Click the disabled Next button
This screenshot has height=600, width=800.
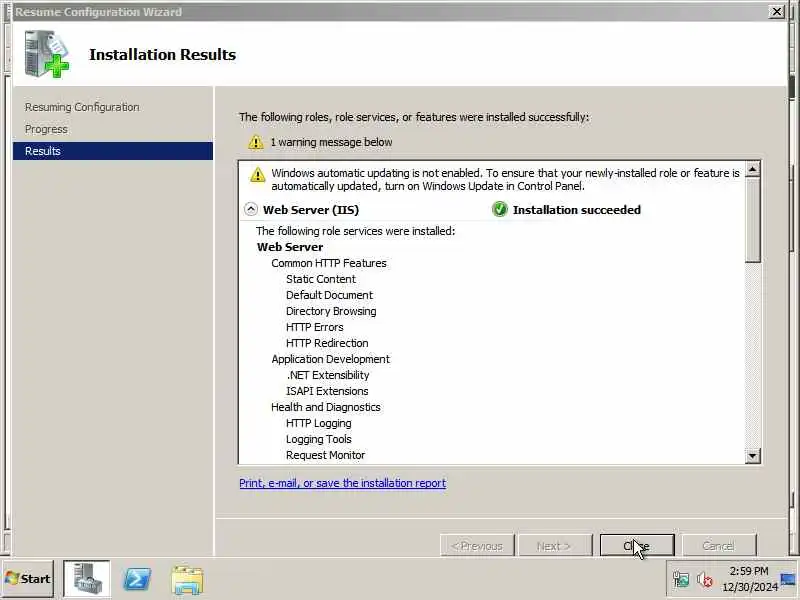point(555,546)
